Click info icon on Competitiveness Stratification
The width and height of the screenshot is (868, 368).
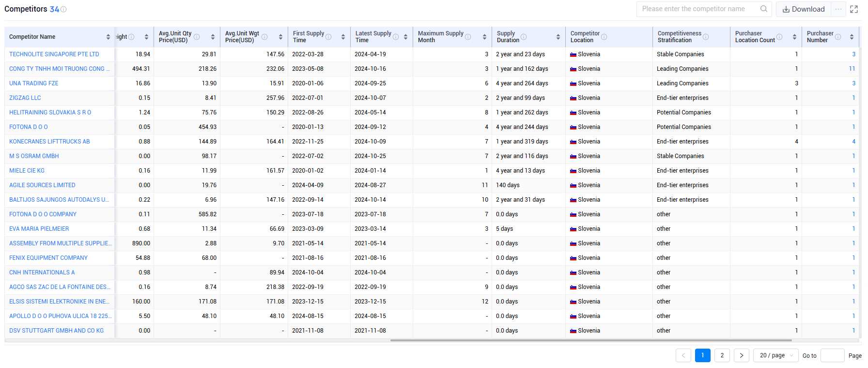click(x=706, y=37)
